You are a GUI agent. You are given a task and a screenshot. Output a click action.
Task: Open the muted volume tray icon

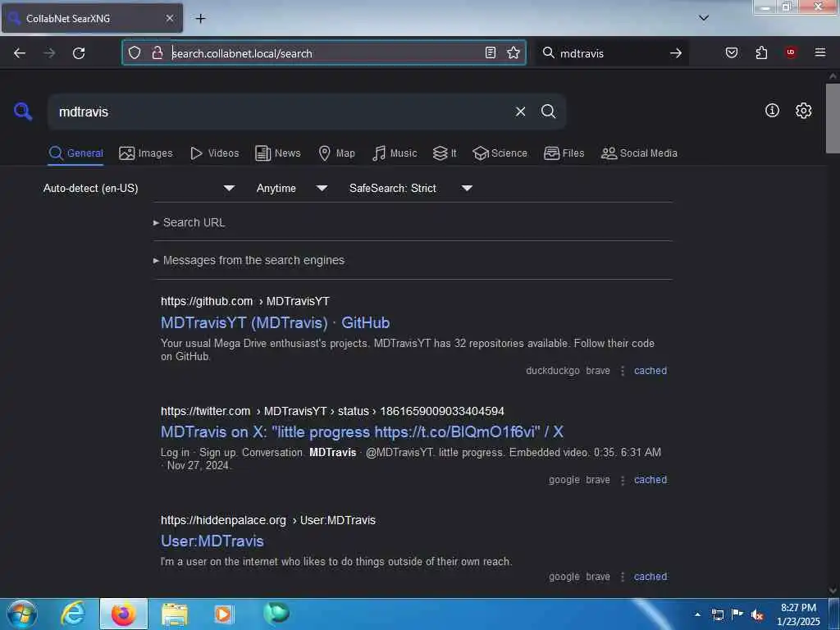tap(757, 614)
